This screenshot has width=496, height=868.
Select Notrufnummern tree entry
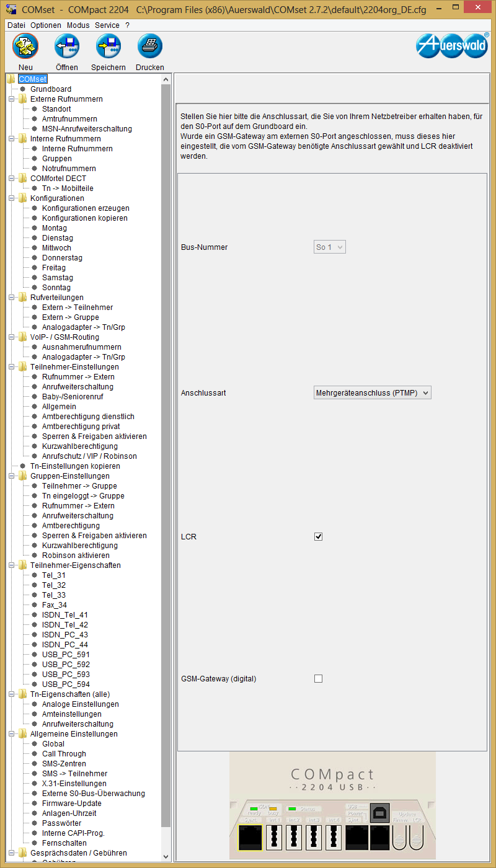coord(69,169)
